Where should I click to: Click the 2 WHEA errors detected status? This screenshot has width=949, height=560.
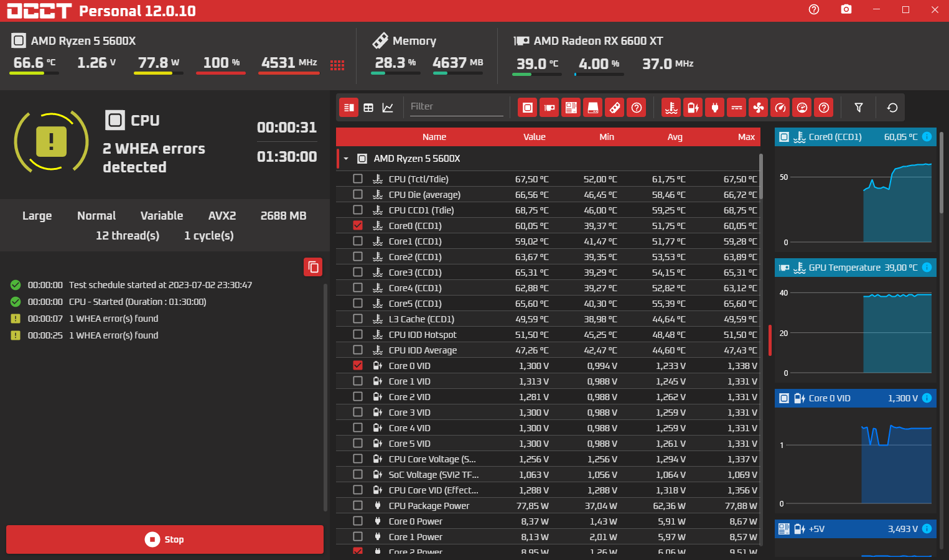154,157
